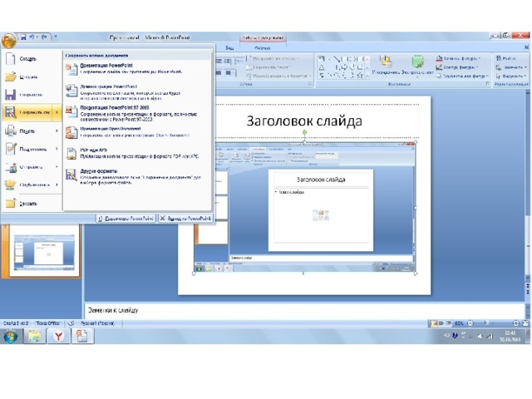Click the Опубликовать (Publish) icon
Viewport: 532px width, 399px height.
11,185
